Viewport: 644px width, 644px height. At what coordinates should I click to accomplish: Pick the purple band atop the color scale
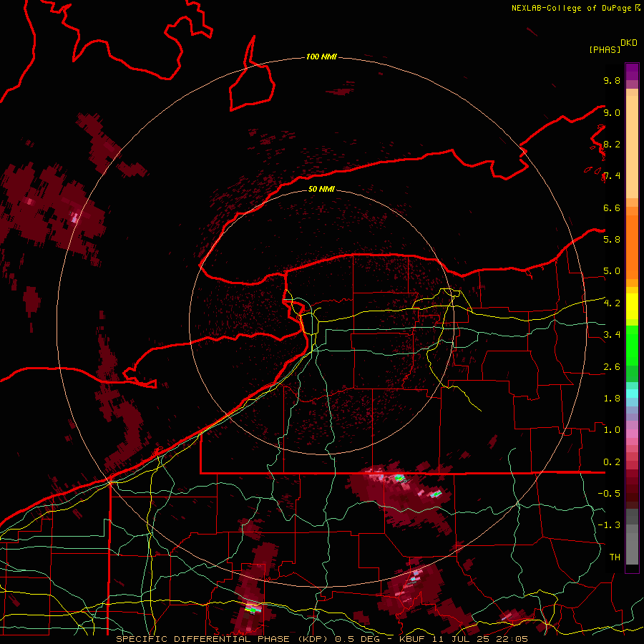point(632,72)
